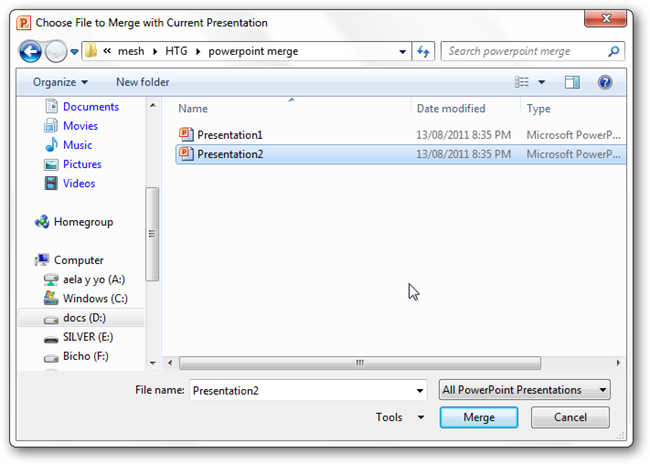Click the Videos film icon
Viewport: 650px width, 464px height.
tap(51, 183)
